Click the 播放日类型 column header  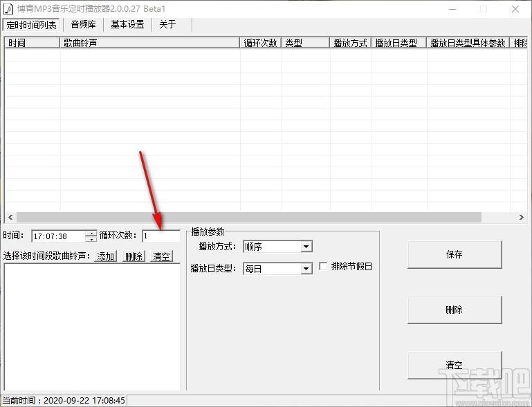(399, 43)
